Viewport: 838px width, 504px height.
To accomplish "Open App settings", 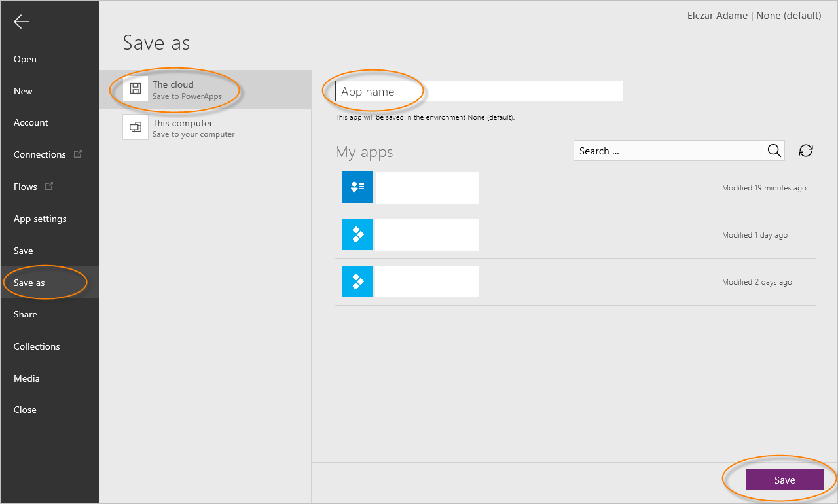I will point(40,219).
